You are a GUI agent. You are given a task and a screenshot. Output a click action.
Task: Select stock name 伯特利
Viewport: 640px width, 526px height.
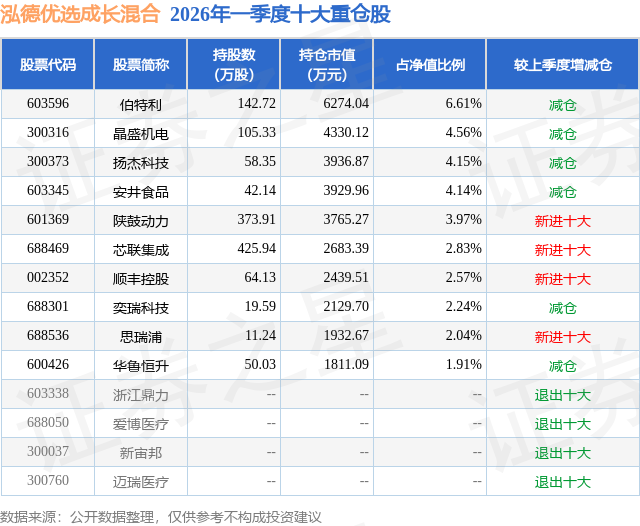(141, 105)
